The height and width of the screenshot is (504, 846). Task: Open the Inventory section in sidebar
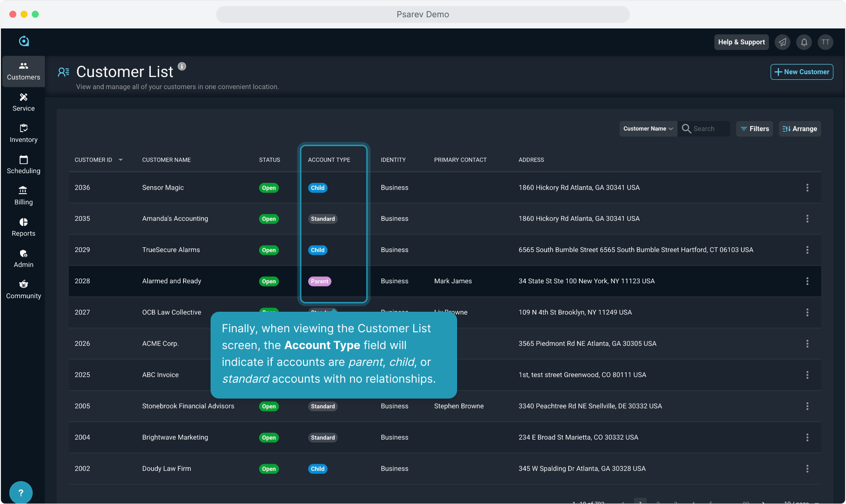(x=23, y=133)
